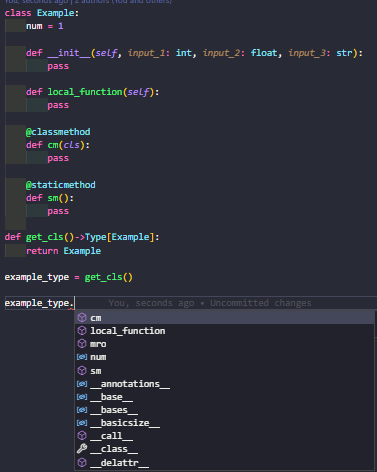The width and height of the screenshot is (377, 472).
Task: Click the method icon next to mro
Action: (82, 343)
